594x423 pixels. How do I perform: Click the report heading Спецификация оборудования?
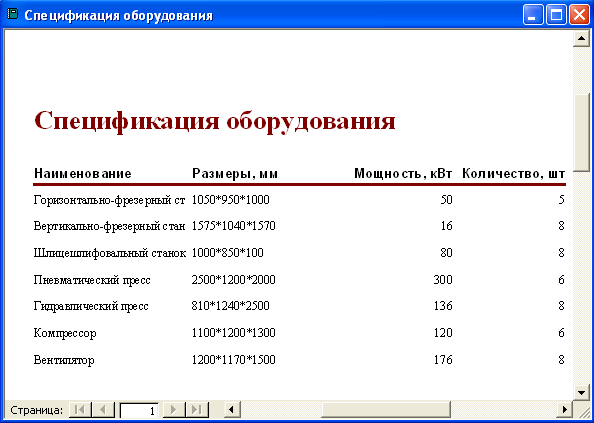(215, 121)
